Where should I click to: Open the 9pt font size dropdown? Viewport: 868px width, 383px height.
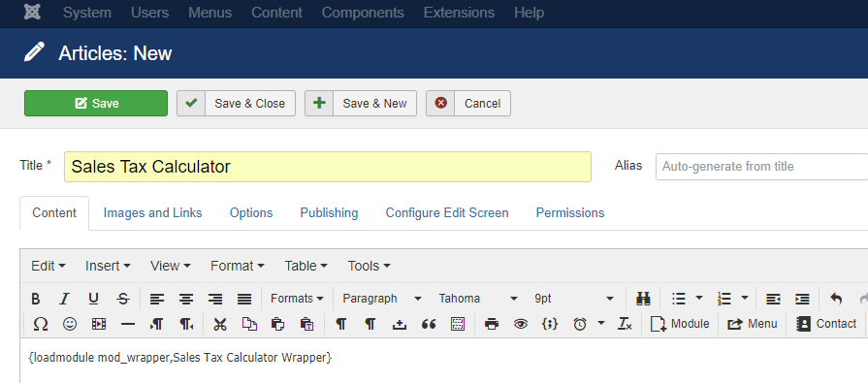[574, 299]
